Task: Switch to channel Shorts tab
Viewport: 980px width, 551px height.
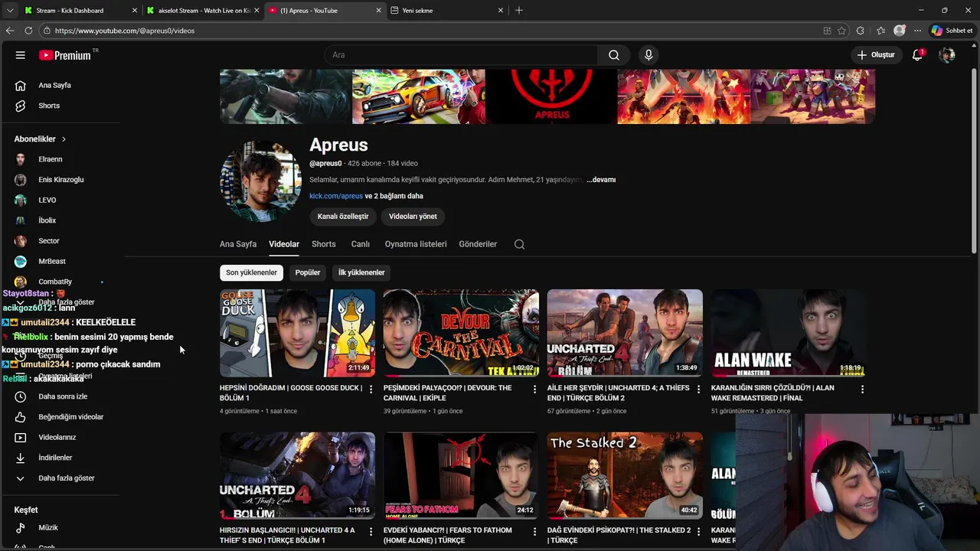Action: tap(323, 244)
